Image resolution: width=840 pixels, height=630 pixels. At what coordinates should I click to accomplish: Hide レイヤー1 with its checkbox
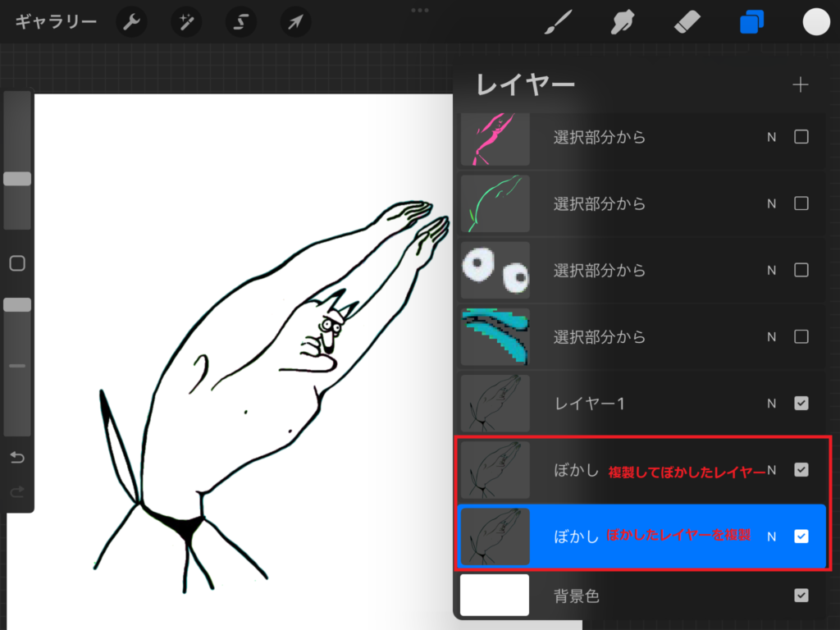pos(801,404)
